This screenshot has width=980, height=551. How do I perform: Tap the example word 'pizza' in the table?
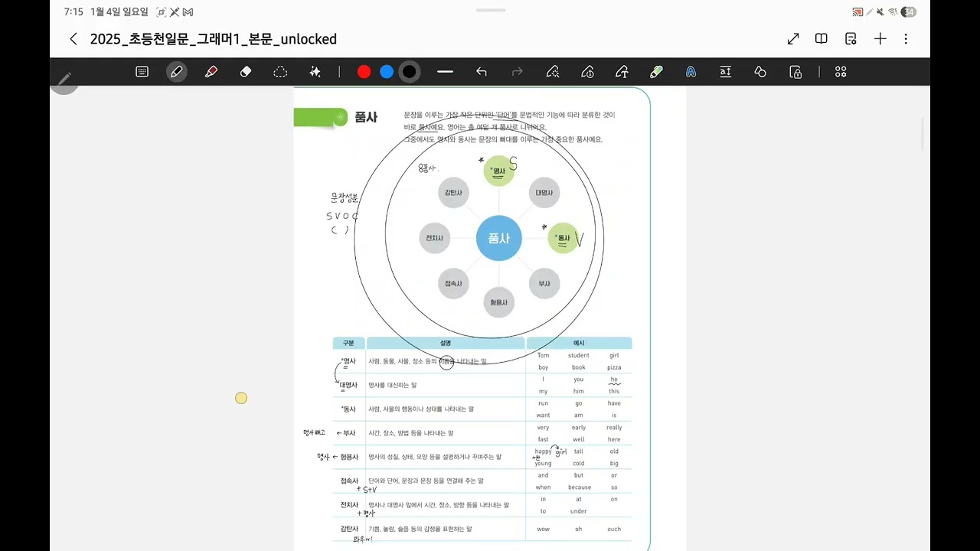pyautogui.click(x=614, y=367)
